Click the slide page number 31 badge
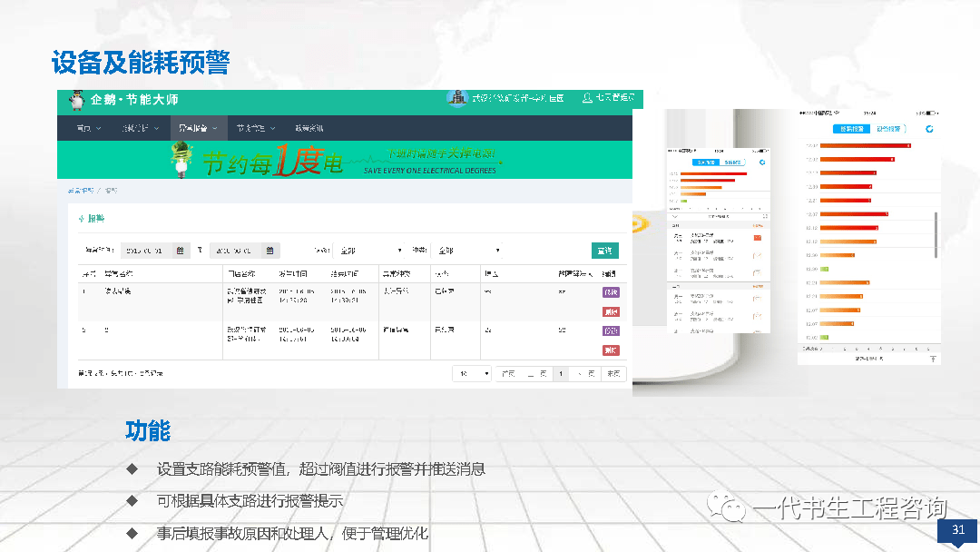980x552 pixels. [957, 531]
